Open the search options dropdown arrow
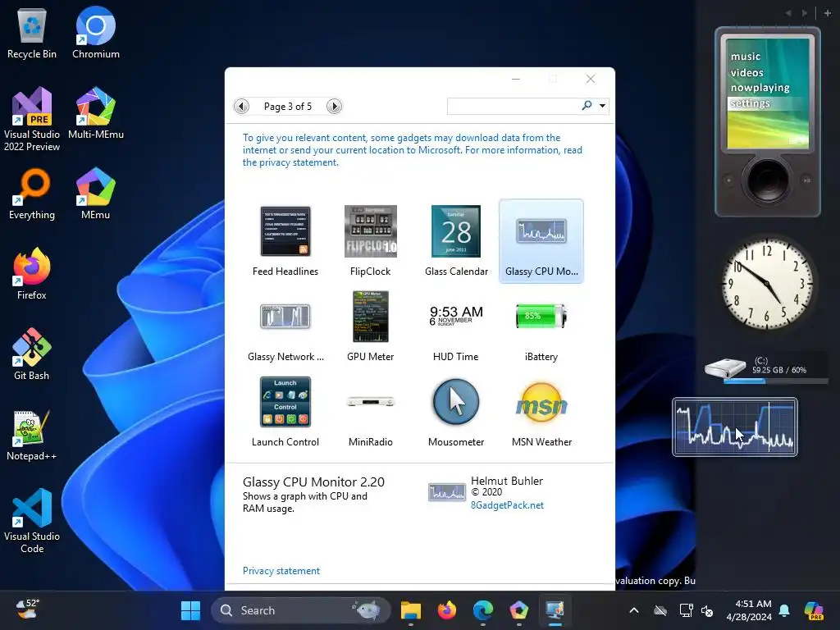This screenshot has height=630, width=840. pos(603,106)
